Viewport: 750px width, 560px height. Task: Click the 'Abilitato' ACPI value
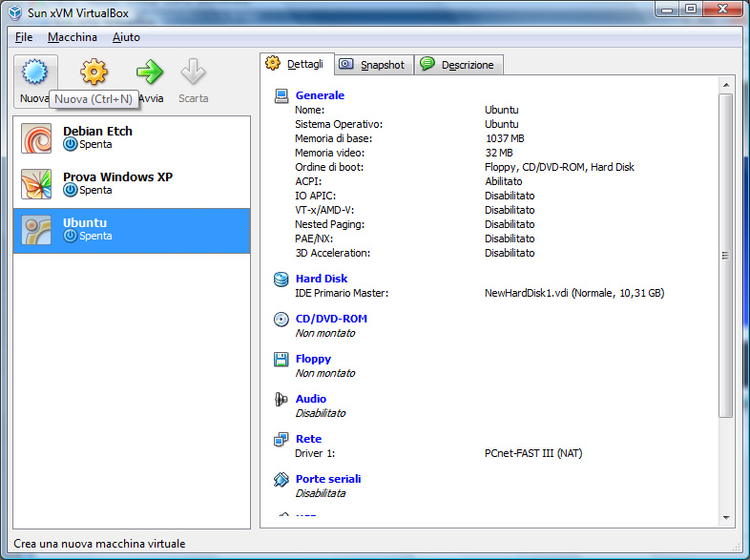tap(504, 181)
